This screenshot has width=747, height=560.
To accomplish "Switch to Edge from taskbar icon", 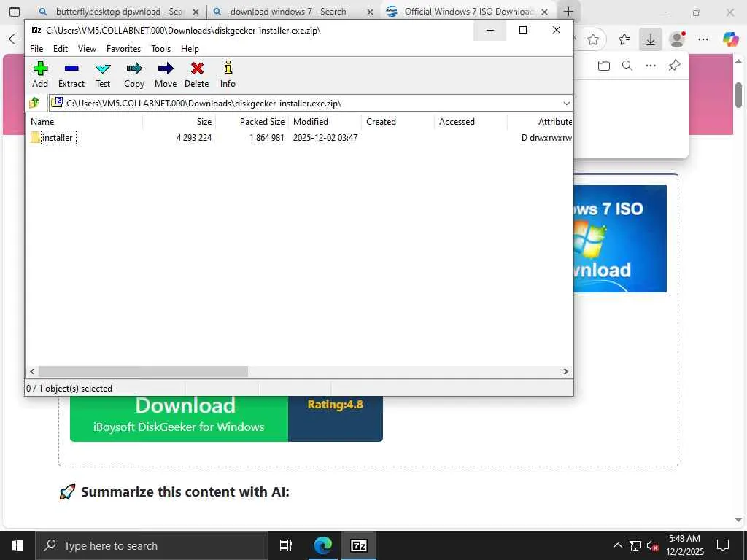I will [x=322, y=545].
